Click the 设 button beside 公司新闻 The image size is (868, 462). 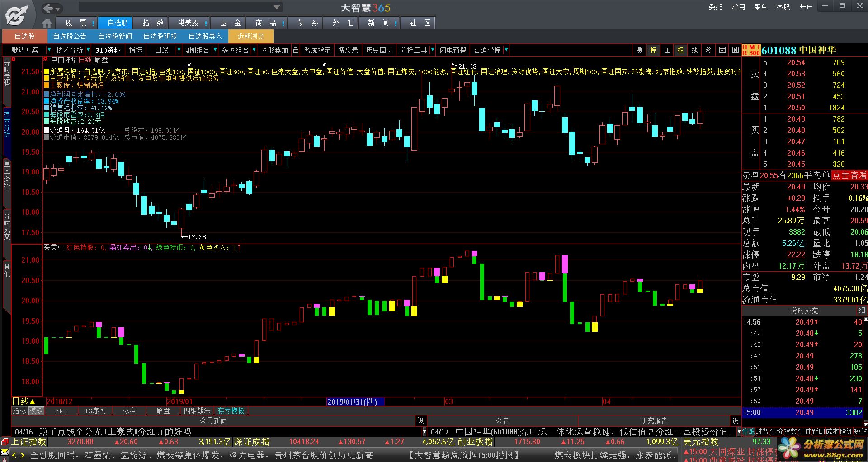420,420
